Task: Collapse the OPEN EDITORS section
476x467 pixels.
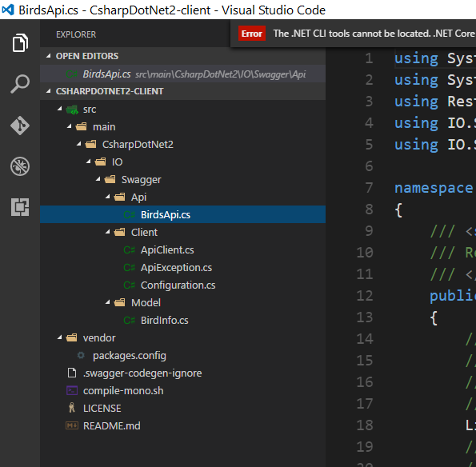Action: pos(49,56)
